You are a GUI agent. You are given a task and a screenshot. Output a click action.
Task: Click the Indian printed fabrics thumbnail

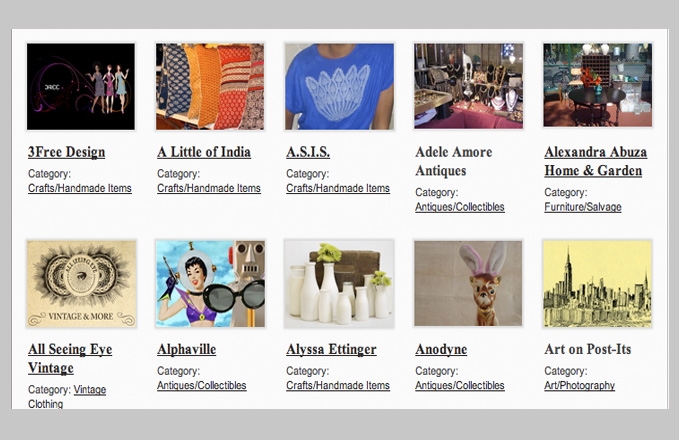210,86
